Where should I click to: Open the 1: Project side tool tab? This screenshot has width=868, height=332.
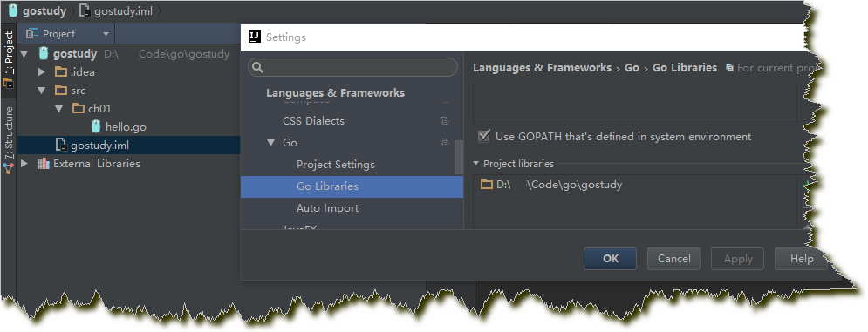(x=9, y=59)
